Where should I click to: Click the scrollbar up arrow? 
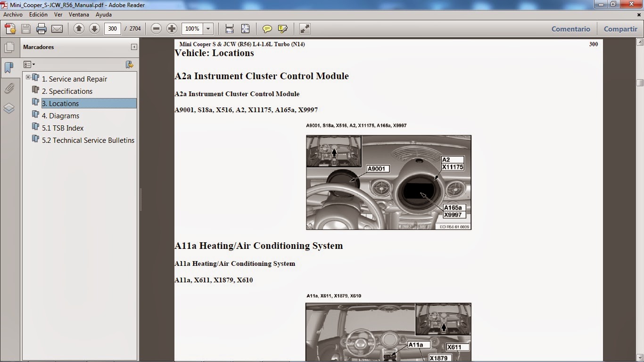pyautogui.click(x=640, y=43)
